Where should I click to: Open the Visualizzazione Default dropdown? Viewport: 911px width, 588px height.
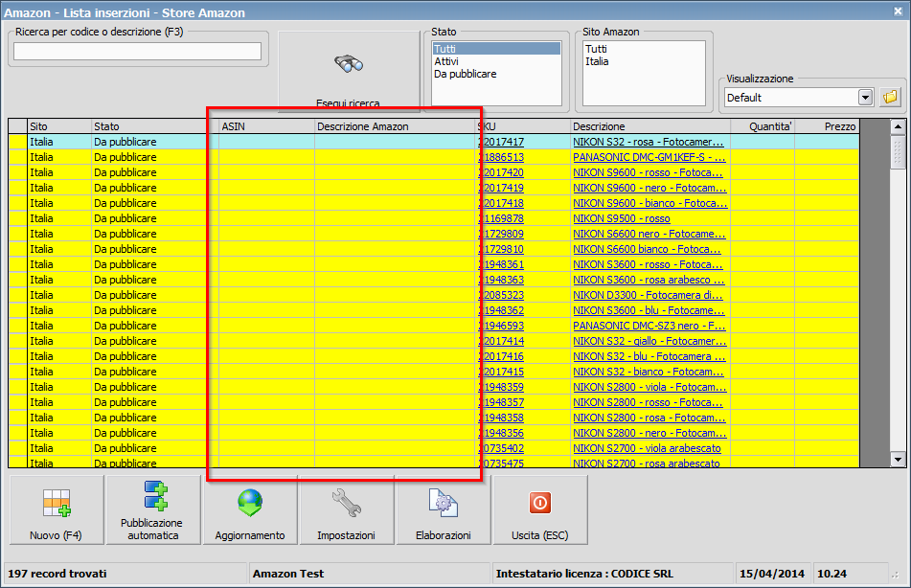point(865,98)
